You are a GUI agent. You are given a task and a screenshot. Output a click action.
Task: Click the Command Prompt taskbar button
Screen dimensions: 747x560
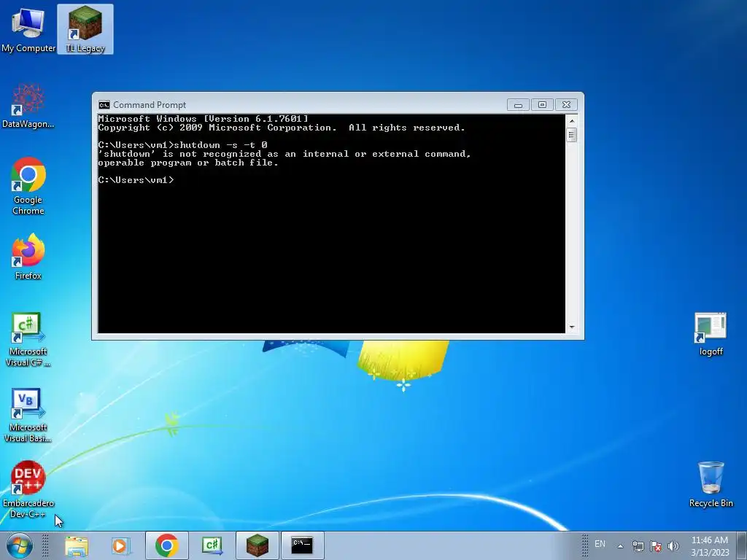pyautogui.click(x=303, y=545)
